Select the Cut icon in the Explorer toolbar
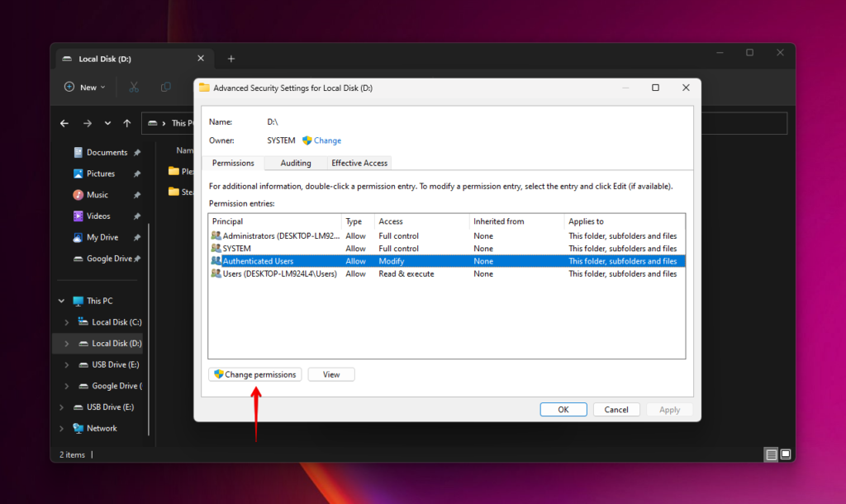 (x=132, y=87)
